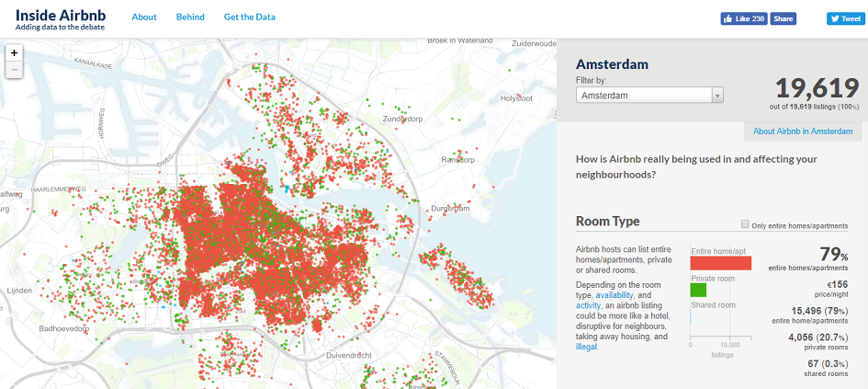Follow the activity link in description
Image resolution: width=868 pixels, height=389 pixels.
590,306
